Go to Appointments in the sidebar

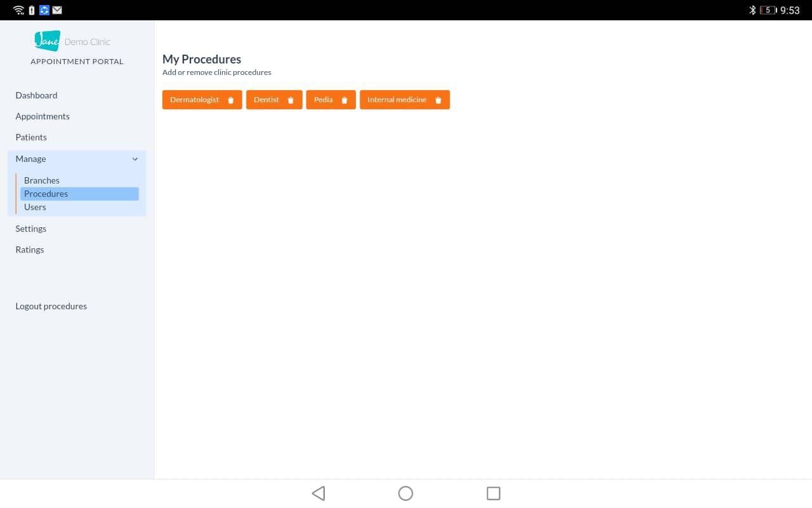[43, 116]
